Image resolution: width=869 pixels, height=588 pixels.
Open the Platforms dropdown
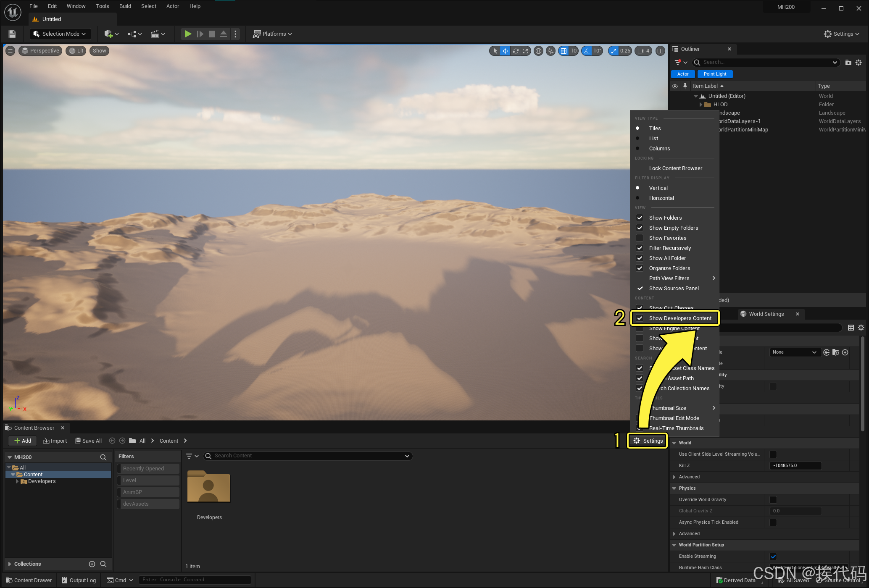coord(273,34)
